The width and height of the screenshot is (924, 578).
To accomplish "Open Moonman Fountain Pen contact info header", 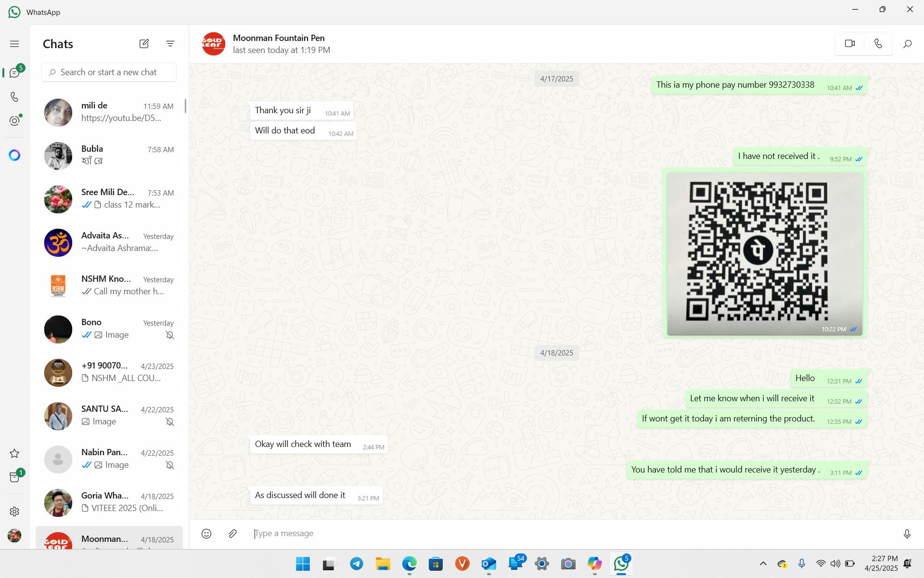I will 279,44.
